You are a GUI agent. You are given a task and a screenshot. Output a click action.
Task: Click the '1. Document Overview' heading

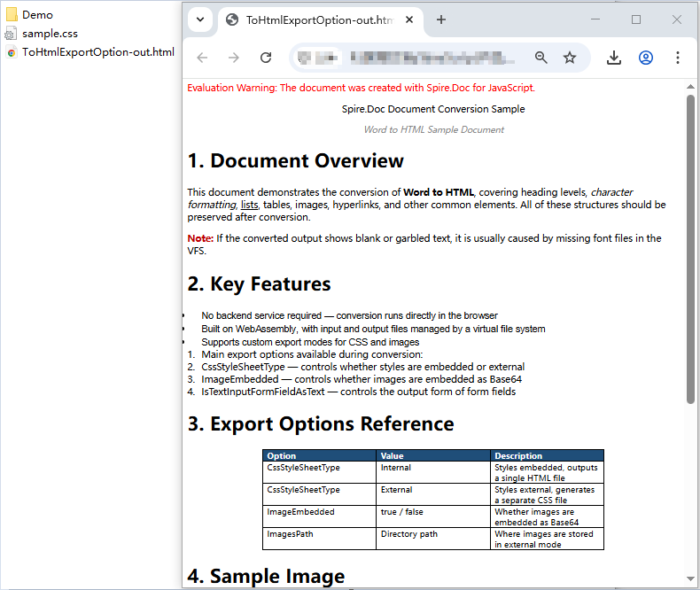(x=296, y=160)
